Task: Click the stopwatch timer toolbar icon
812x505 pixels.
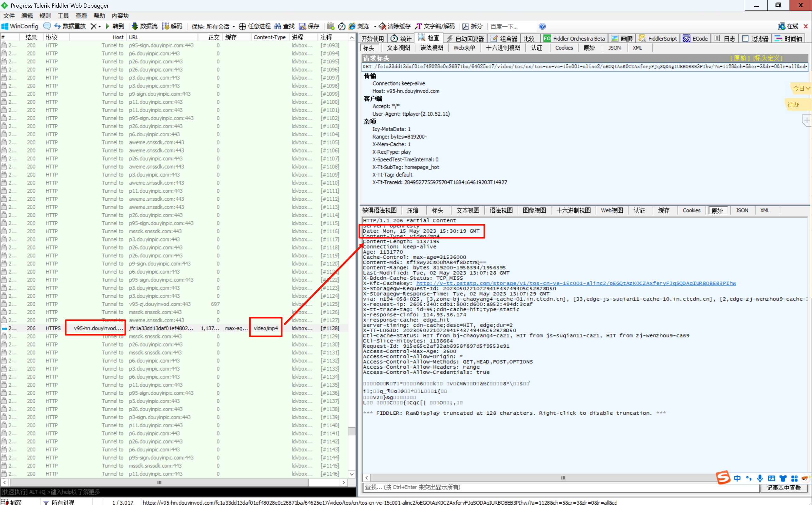Action: pyautogui.click(x=342, y=26)
